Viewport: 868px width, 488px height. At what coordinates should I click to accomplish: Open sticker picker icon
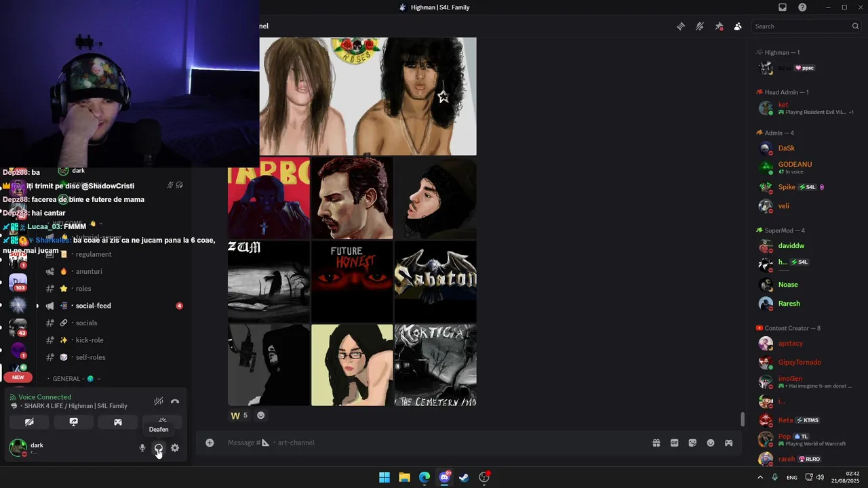click(692, 443)
